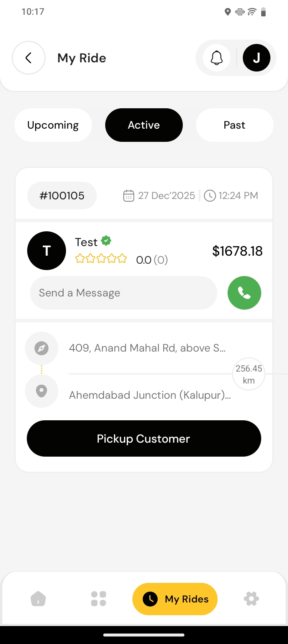Tap the five-star rating row
The image size is (288, 644).
point(101,259)
